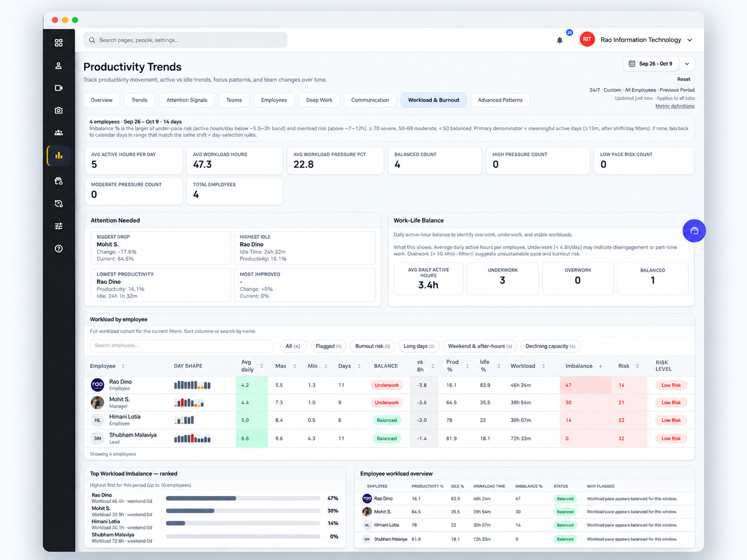Focus the Search employees field
747x560 pixels.
(182, 345)
